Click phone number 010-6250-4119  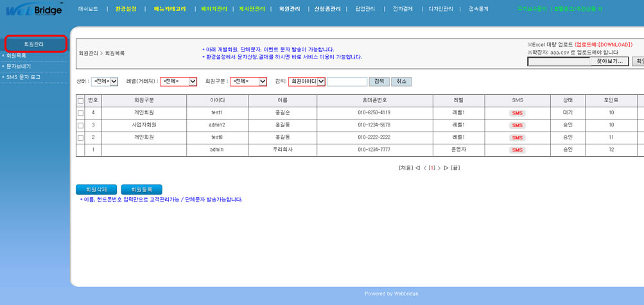click(374, 113)
